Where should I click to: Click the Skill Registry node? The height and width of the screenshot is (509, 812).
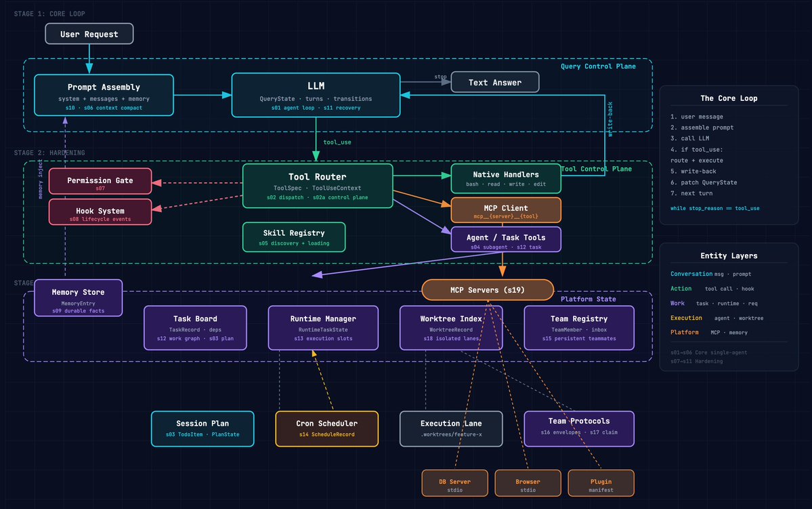(293, 237)
